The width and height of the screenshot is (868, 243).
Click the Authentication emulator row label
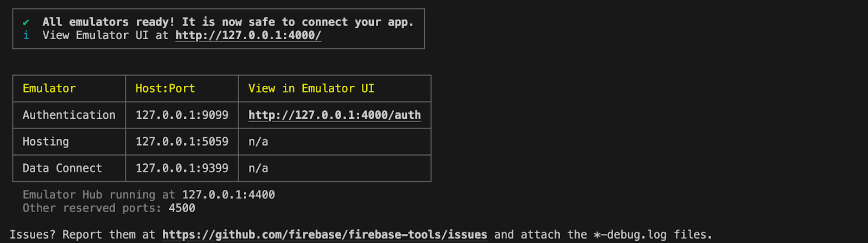[69, 115]
